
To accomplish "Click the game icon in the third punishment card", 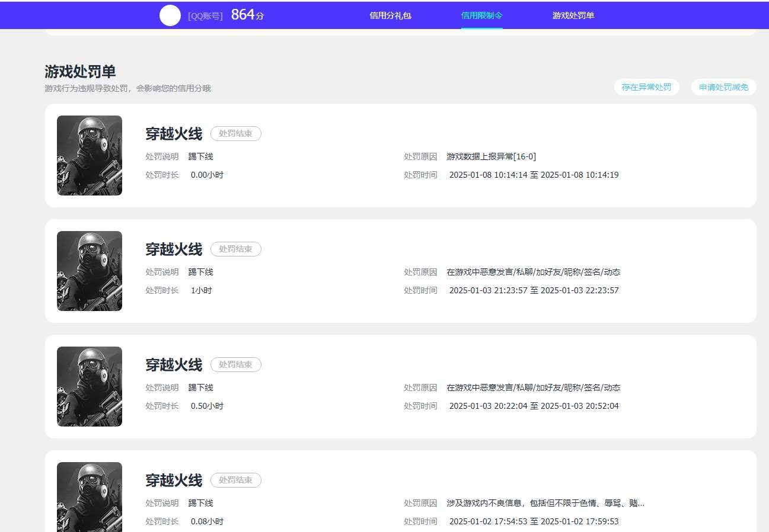I will [x=89, y=386].
